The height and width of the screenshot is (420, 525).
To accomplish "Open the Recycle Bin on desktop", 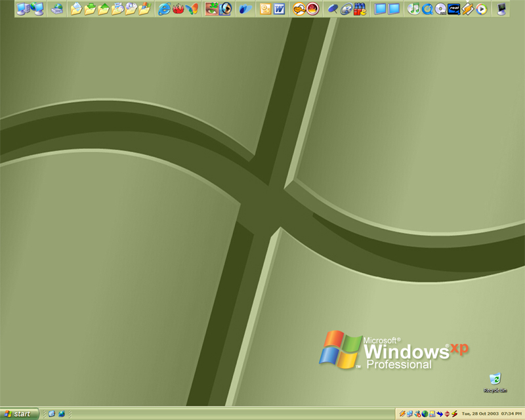I will 495,383.
